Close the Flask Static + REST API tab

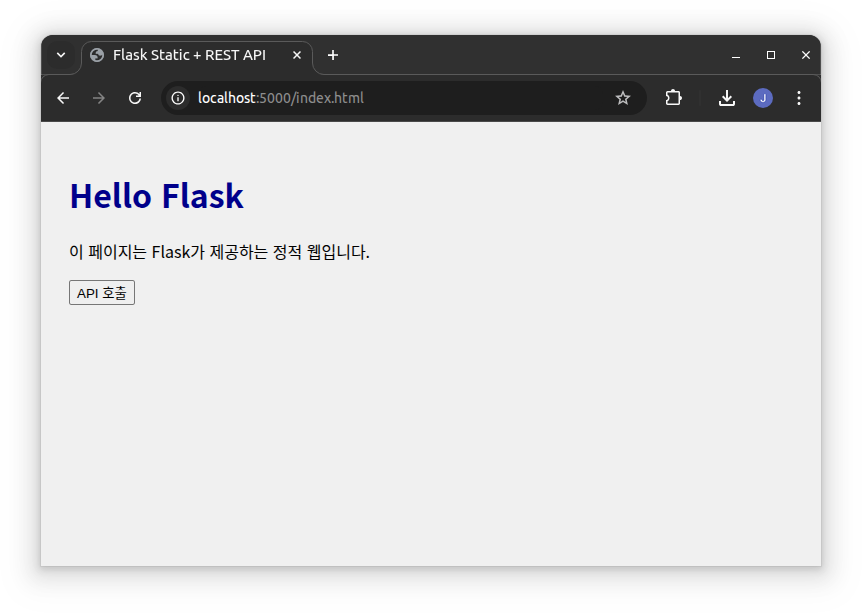(297, 55)
